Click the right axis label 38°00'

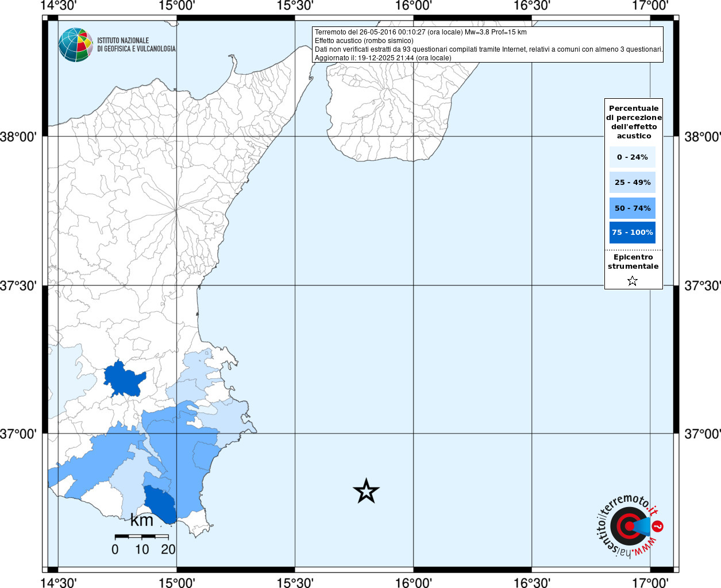coord(702,137)
